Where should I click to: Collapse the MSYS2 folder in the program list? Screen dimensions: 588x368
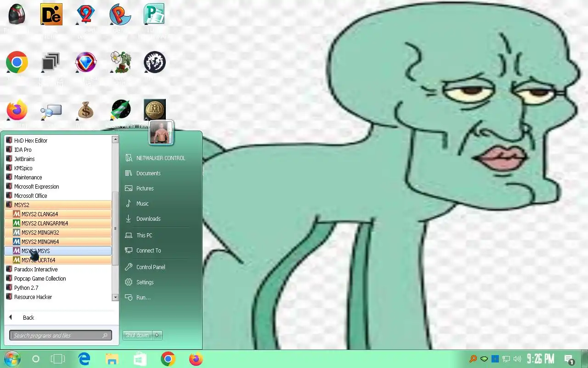[x=58, y=205]
